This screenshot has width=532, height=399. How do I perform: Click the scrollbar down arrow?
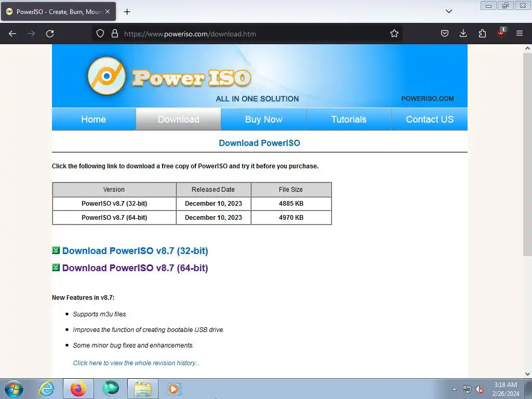527,374
